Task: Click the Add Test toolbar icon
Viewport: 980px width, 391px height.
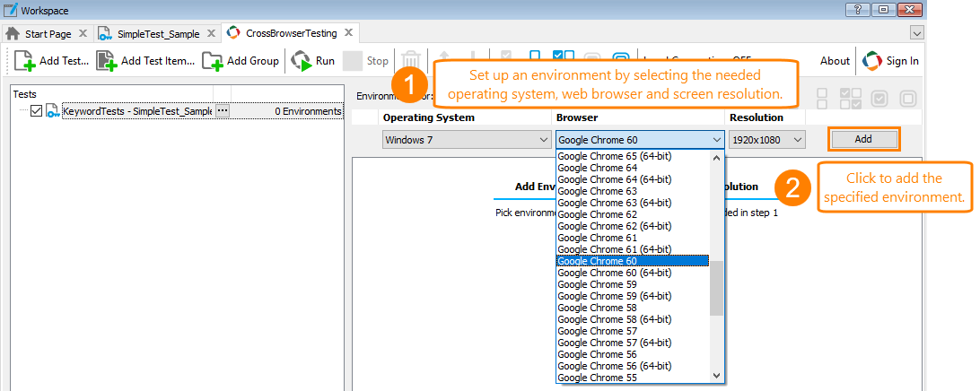Action: pos(24,61)
